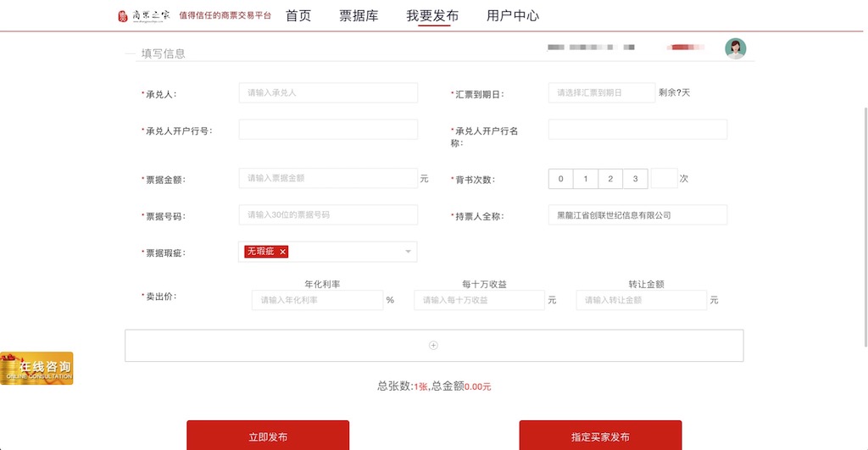Focus the 承兑人 input field
Screen dimensions: 868x450
[328, 92]
